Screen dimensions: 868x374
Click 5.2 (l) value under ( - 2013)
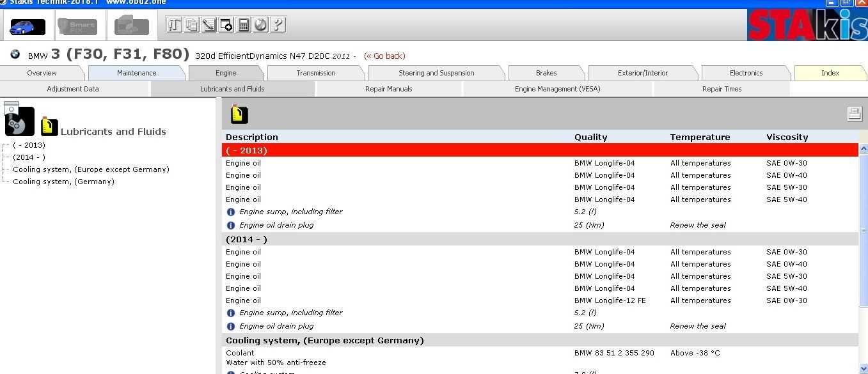click(585, 212)
